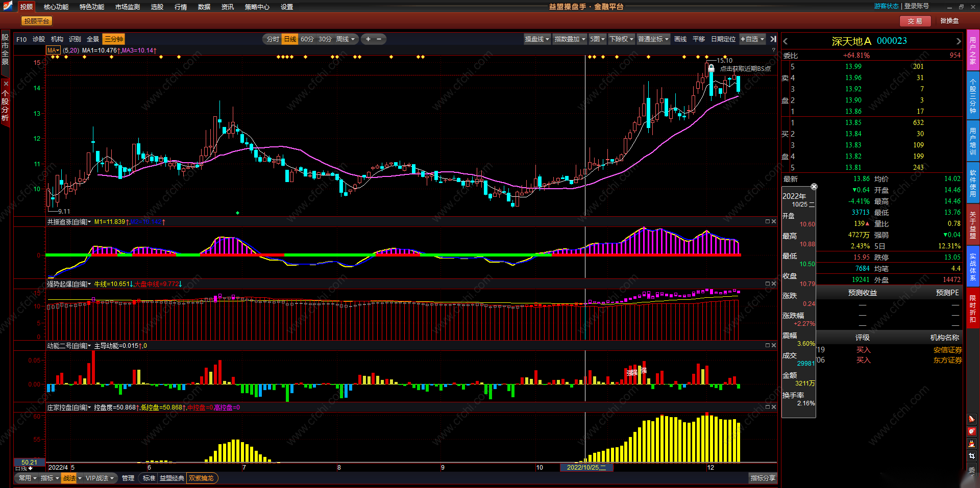980x488 pixels.
Task: Go to next stock with right arrow
Action: [958, 41]
